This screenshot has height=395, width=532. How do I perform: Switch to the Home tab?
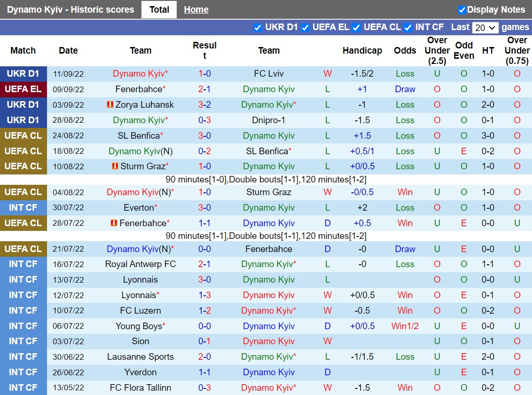pyautogui.click(x=196, y=9)
